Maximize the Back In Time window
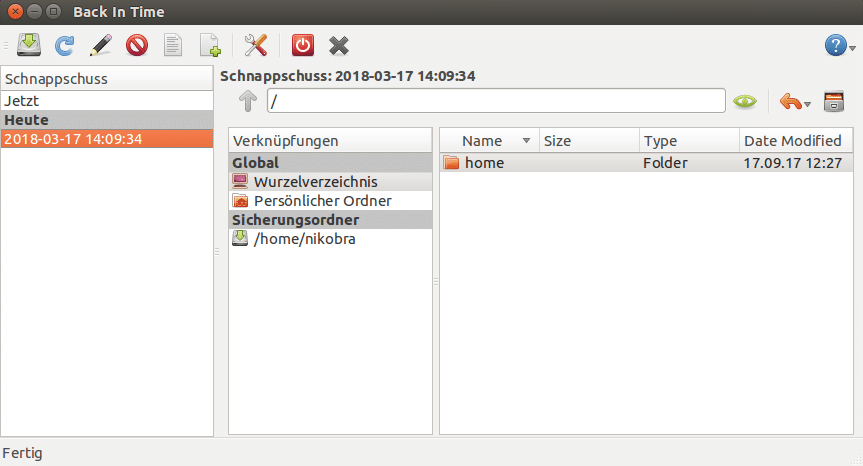The width and height of the screenshot is (863, 466). coord(53,11)
